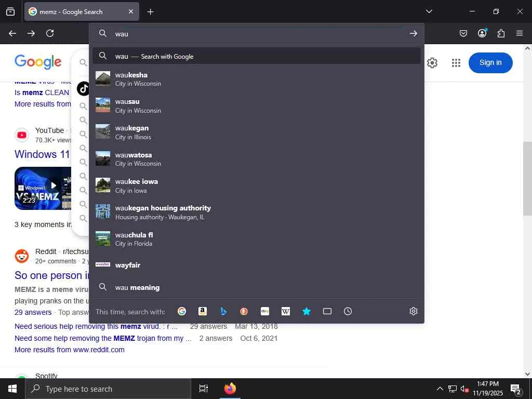Image resolution: width=532 pixels, height=399 pixels.
Task: Select the wauchula fl suggestion
Action: (x=257, y=239)
